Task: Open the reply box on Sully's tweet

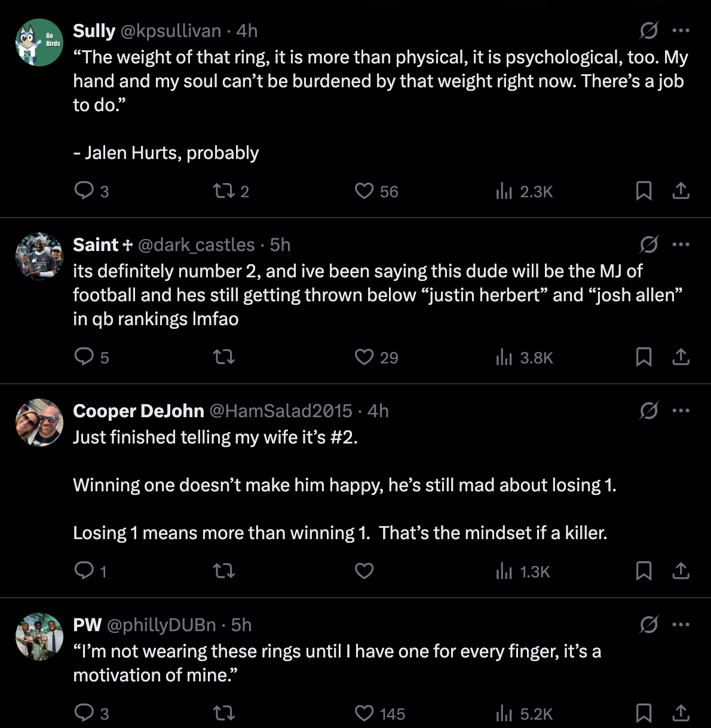Action: coord(84,191)
